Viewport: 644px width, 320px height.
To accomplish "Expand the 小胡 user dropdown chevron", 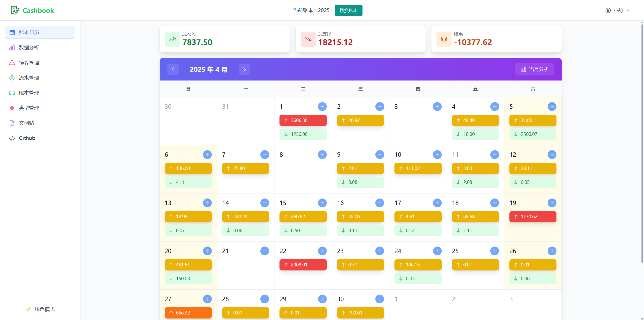I will (628, 10).
